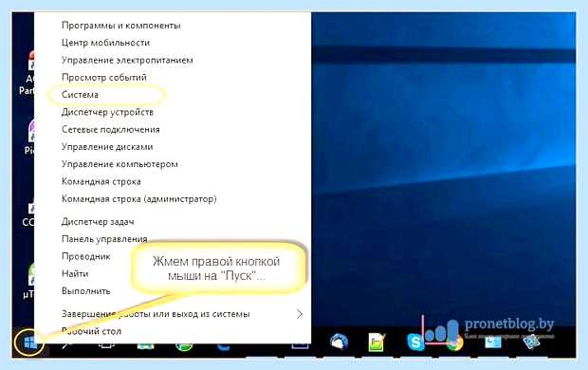Choose Просмотр событий
The width and height of the screenshot is (588, 370).
point(104,77)
